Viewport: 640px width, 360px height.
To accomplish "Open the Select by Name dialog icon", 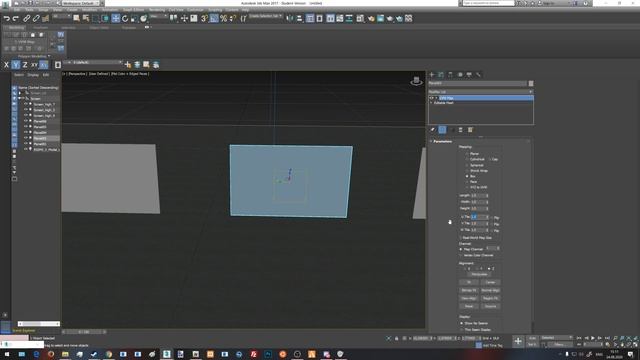I will (x=86, y=18).
